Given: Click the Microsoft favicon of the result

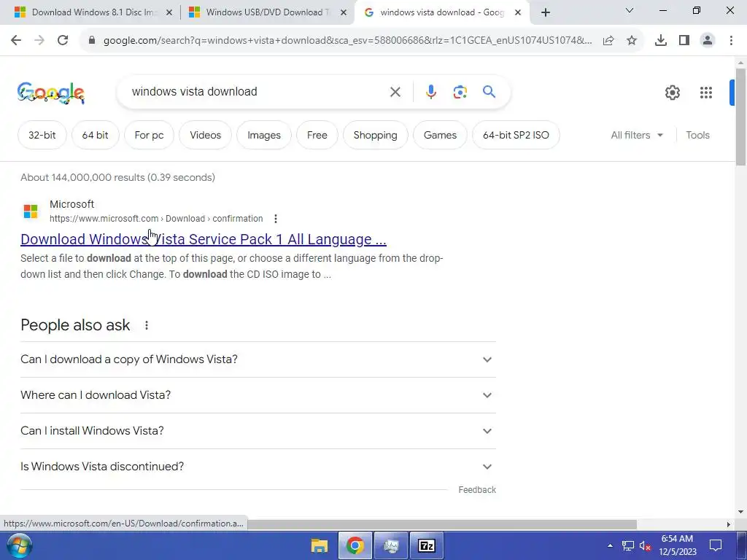Looking at the screenshot, I should point(31,211).
